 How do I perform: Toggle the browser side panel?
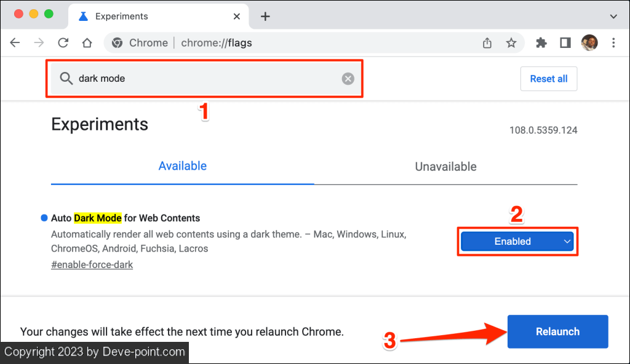pos(565,43)
